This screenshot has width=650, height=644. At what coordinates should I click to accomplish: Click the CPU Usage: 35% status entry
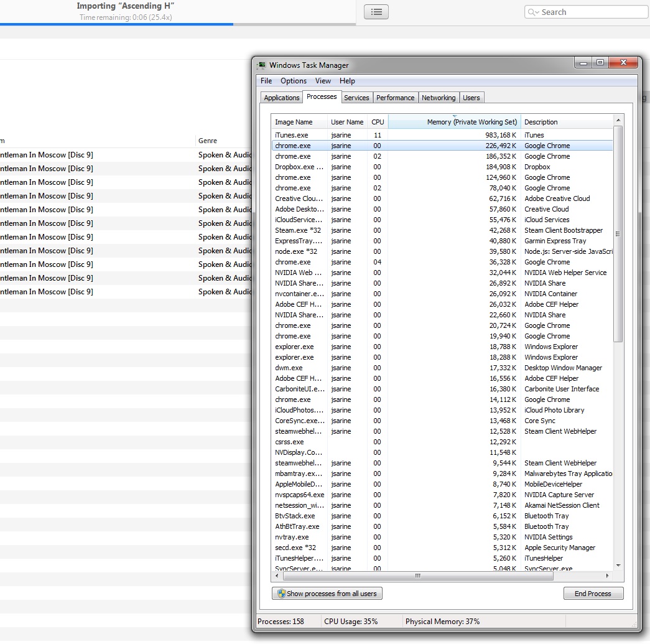(x=351, y=621)
